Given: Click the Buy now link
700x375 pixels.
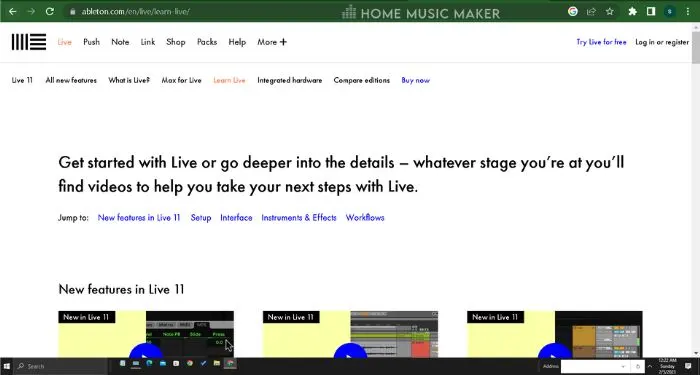Looking at the screenshot, I should [416, 80].
